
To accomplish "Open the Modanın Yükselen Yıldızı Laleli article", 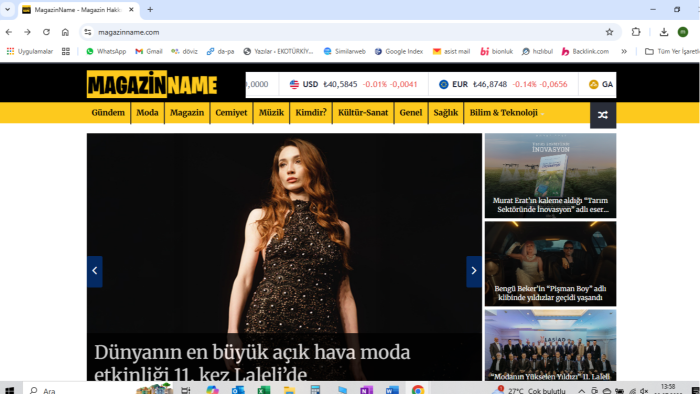I will 550,376.
